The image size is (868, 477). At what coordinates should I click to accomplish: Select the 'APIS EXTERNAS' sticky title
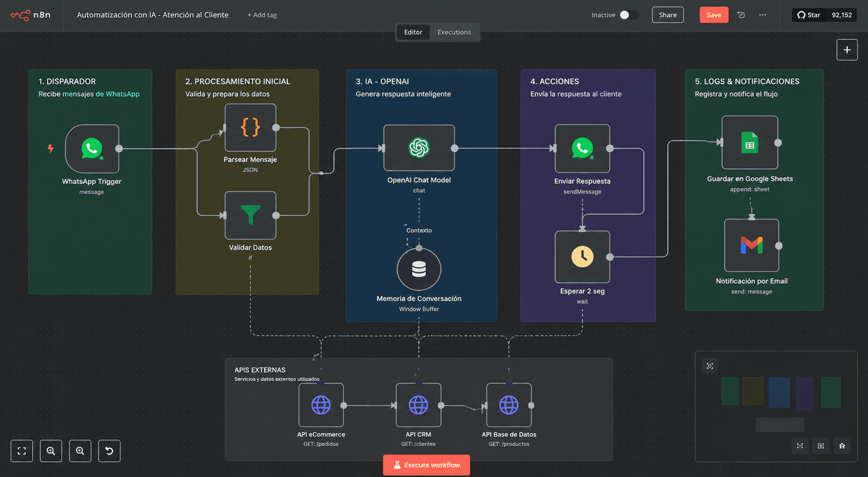pos(260,370)
